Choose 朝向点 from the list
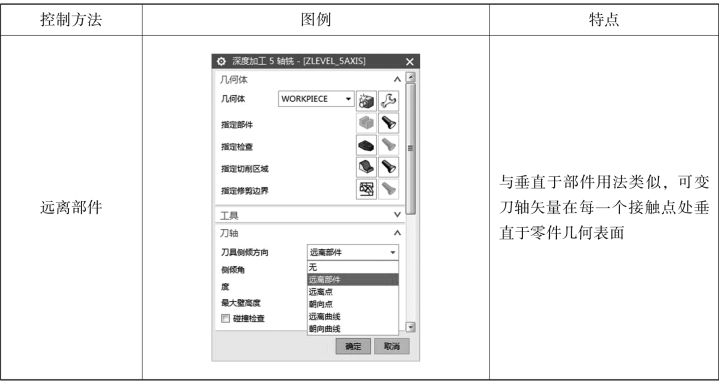This screenshot has height=381, width=719. point(353,304)
